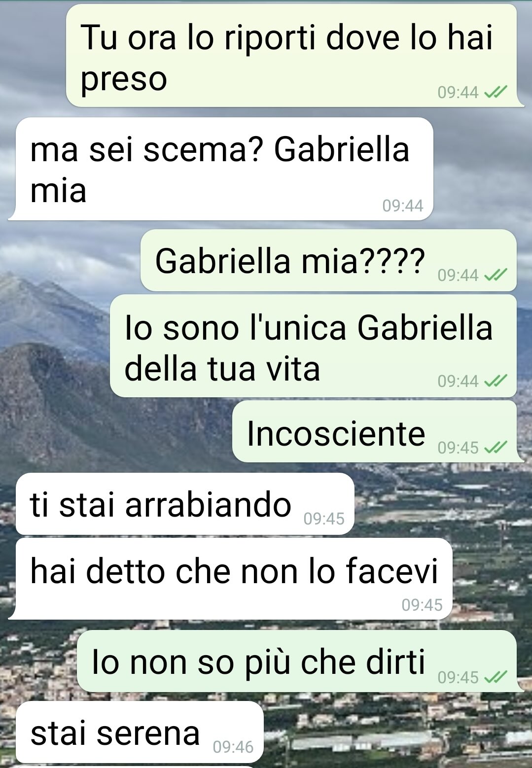Screen dimensions: 532x768
Task: Click the double checkmark beside 'Gabriella mia????'
Action: pyautogui.click(x=496, y=275)
